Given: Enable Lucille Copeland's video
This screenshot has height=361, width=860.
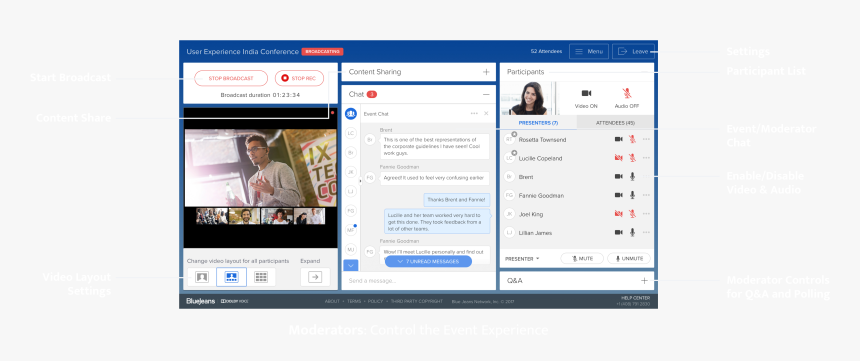Looking at the screenshot, I should click(619, 158).
